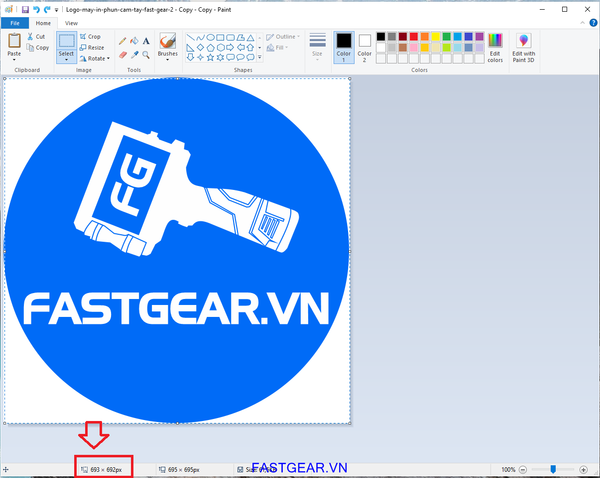The width and height of the screenshot is (600, 478).
Task: Expand the Shapes gallery More arrow
Action: [x=259, y=57]
